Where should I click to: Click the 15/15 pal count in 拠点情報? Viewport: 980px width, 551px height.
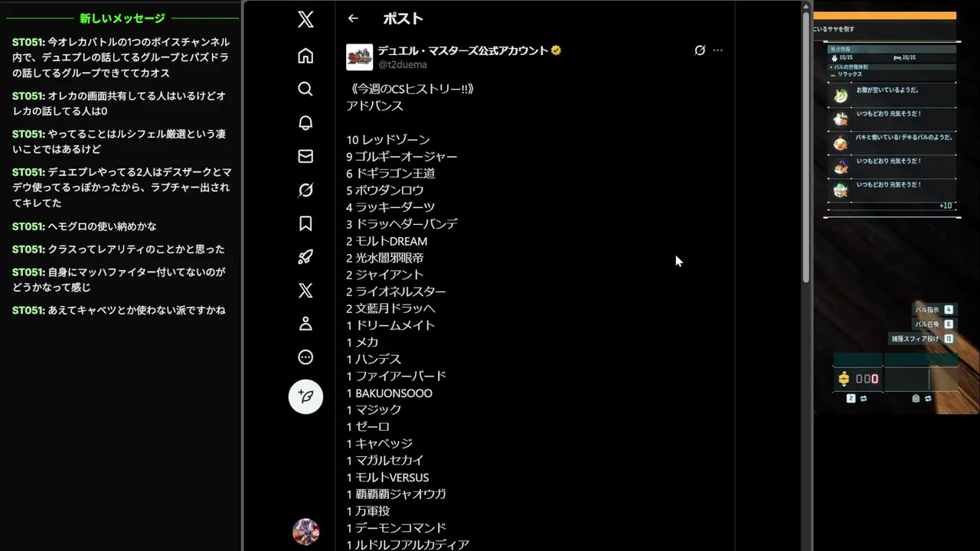(846, 57)
